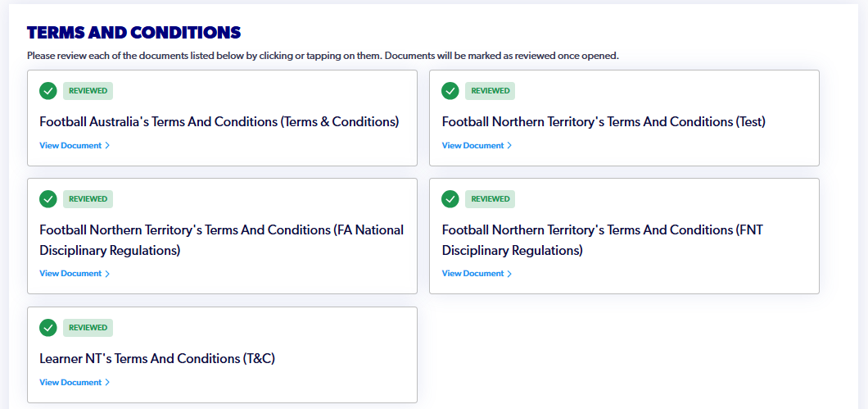Click chevron arrow beside Learner NT View Document

click(107, 383)
